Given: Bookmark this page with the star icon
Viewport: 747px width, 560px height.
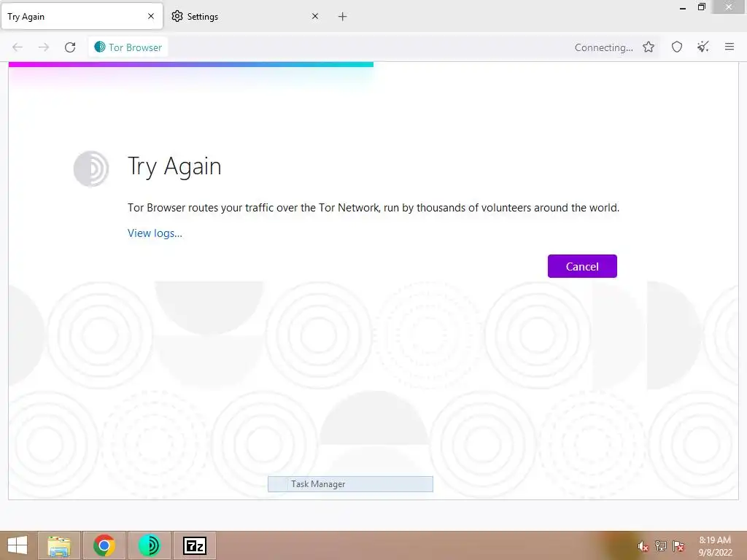Looking at the screenshot, I should pyautogui.click(x=649, y=47).
